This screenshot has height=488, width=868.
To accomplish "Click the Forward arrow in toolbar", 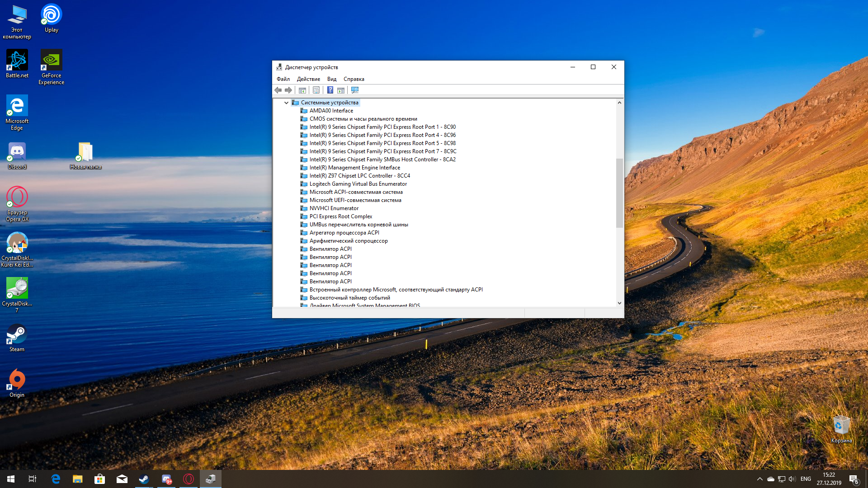I will click(x=288, y=90).
